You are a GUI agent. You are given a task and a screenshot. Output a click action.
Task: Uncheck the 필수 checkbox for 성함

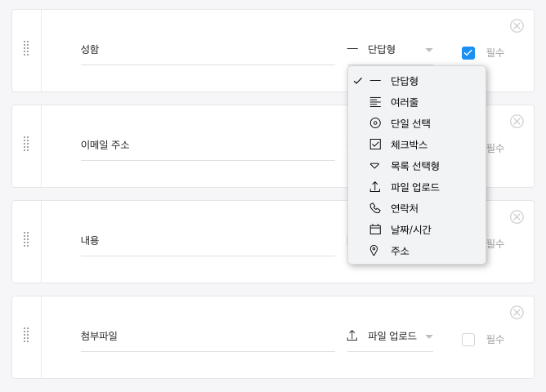[x=468, y=53]
